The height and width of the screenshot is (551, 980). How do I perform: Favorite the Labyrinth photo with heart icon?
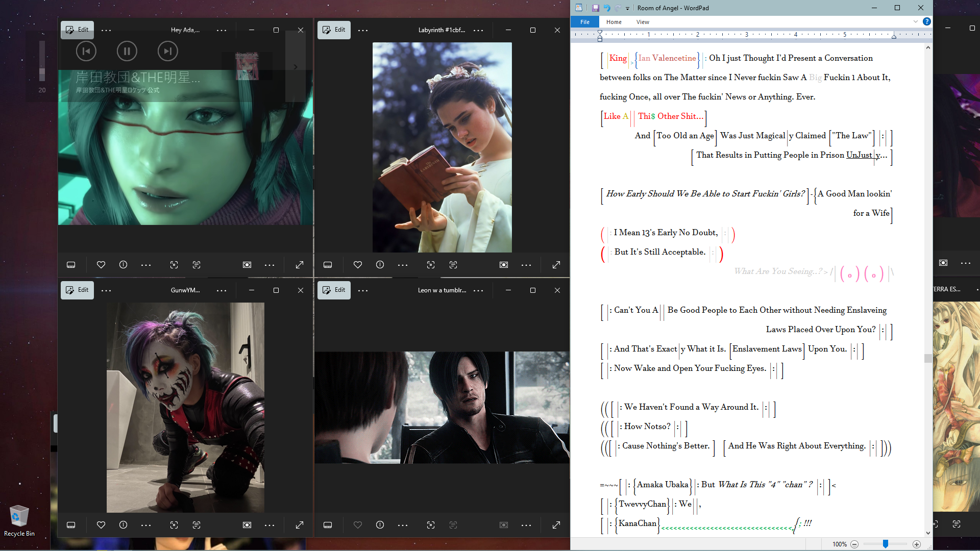point(357,265)
